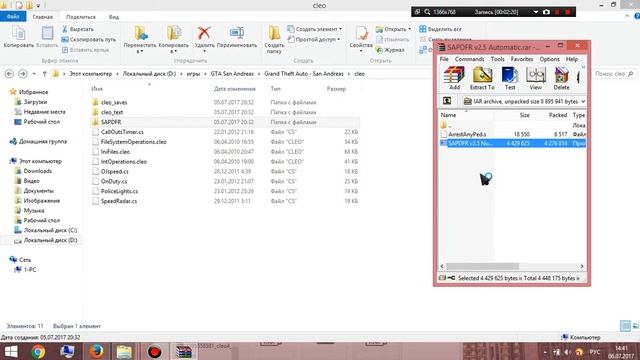640x360 pixels.
Task: Switch to details view toggle in Explorer
Action: pos(625,326)
